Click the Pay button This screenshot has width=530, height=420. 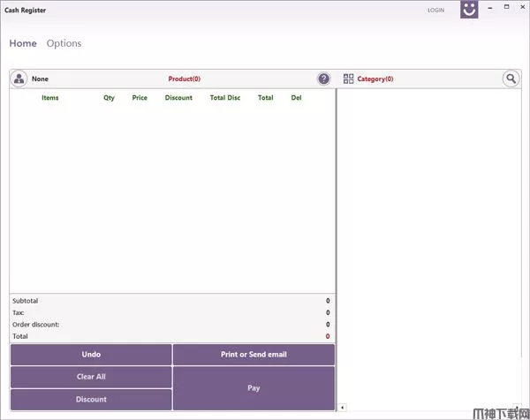(254, 388)
